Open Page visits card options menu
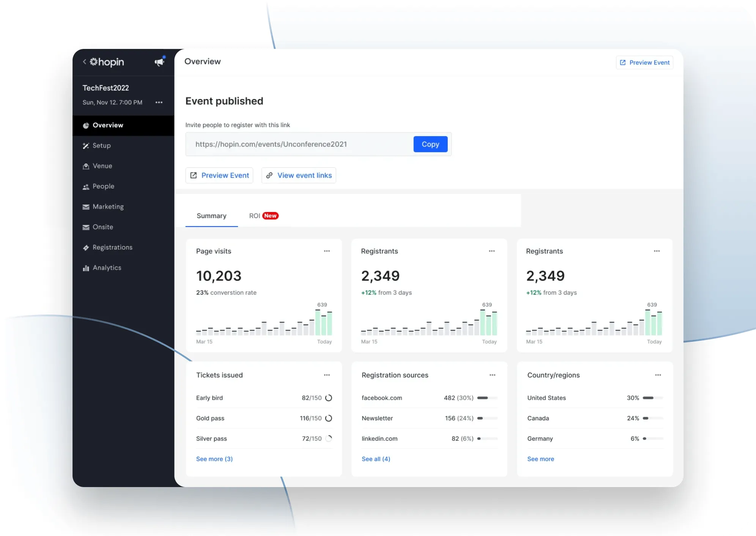This screenshot has width=756, height=536. tap(327, 251)
